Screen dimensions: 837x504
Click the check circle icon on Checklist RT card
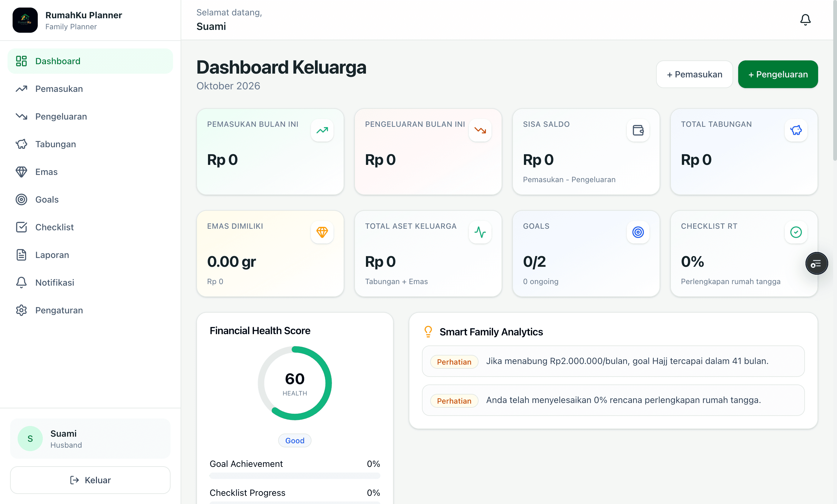796,232
